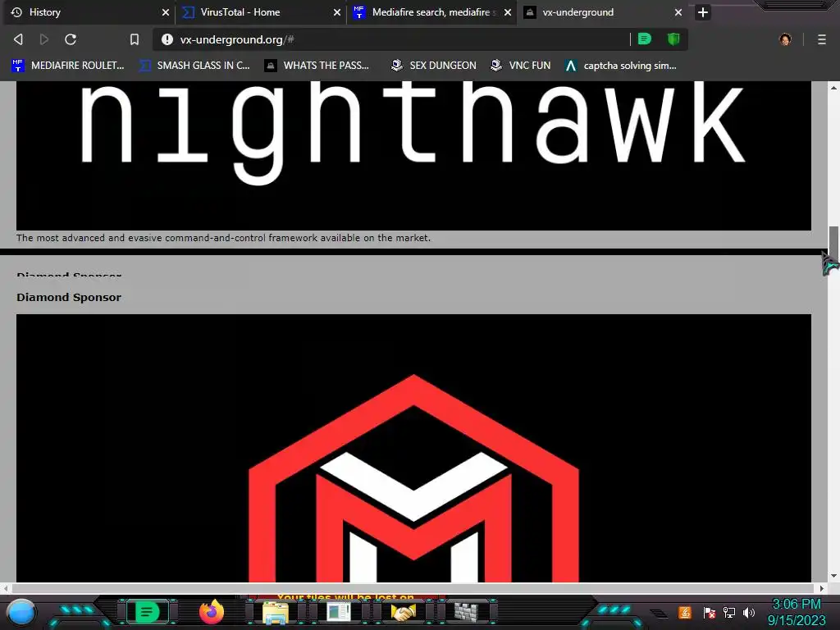Open the SMASH GLASS IN C... bookmark
Viewport: 840px width, 630px height.
pos(195,66)
